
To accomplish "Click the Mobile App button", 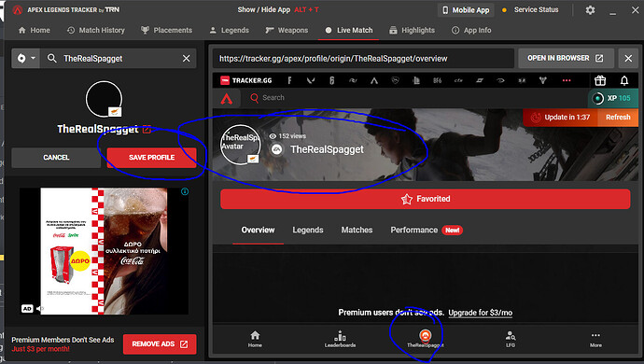I will tap(466, 10).
